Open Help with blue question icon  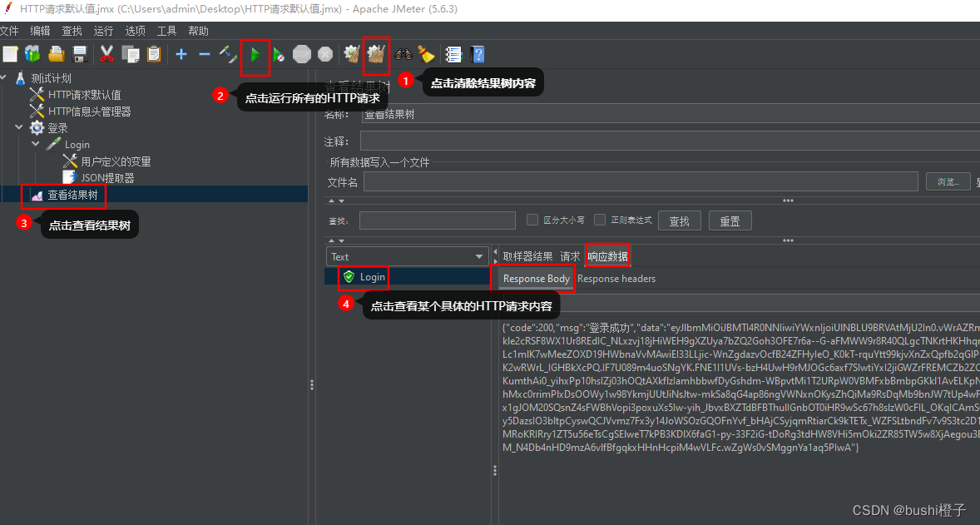[478, 54]
